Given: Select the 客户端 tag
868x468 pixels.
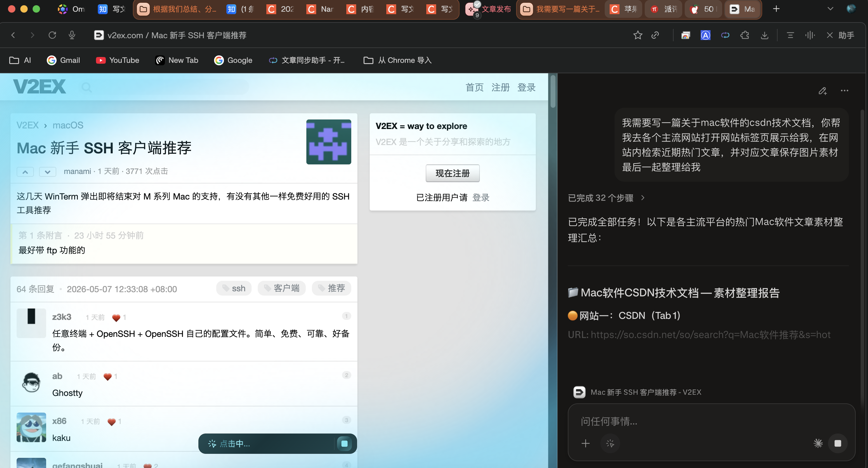Looking at the screenshot, I should point(282,288).
